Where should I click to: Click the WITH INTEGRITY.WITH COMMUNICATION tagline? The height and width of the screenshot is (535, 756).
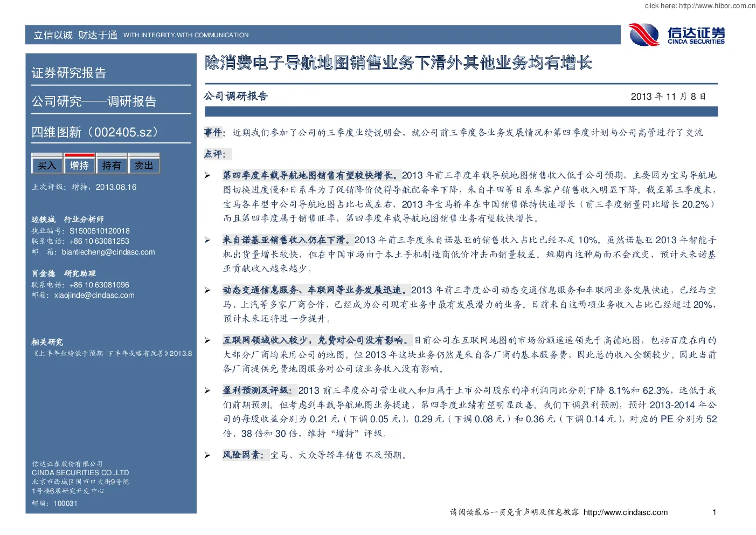tap(186, 35)
